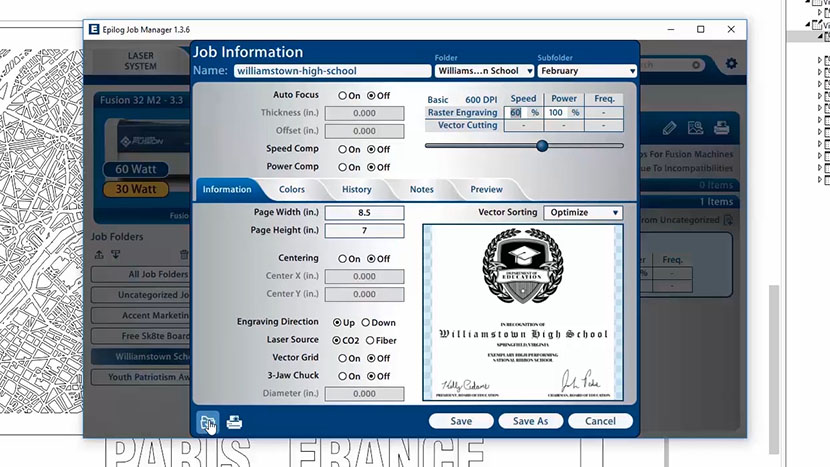Switch to the Colors tab
This screenshot has width=830, height=467.
(292, 189)
